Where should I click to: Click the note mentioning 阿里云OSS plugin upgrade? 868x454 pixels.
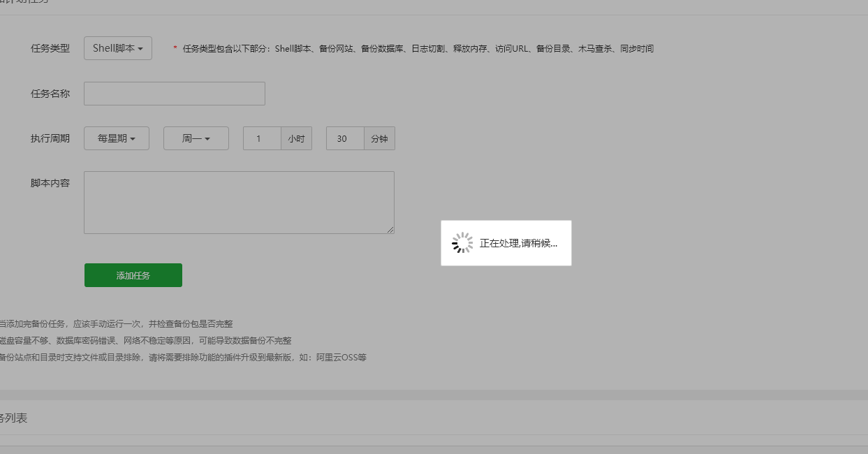tap(183, 358)
